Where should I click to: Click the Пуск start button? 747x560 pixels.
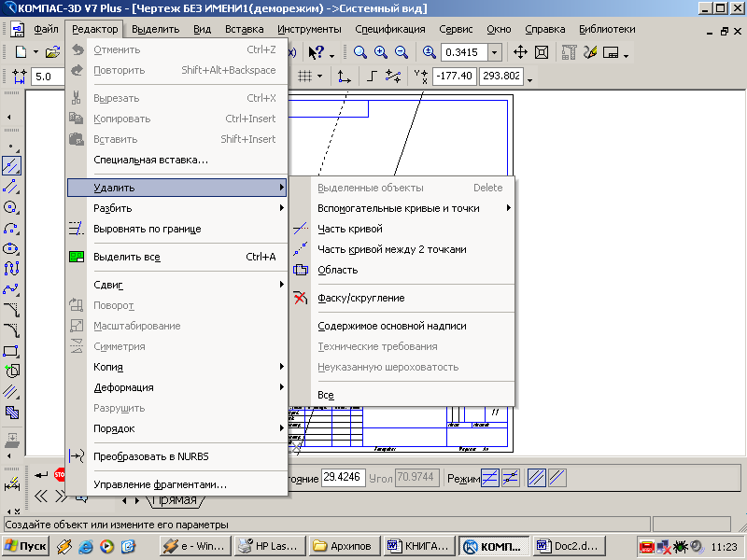pyautogui.click(x=25, y=546)
